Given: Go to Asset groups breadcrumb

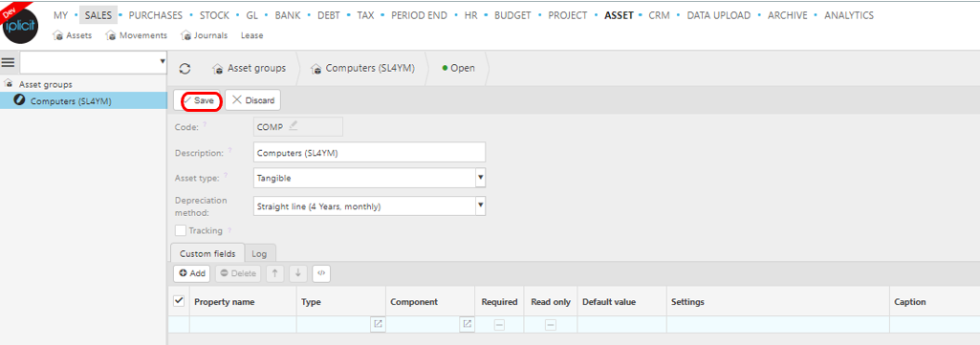Looking at the screenshot, I should point(249,68).
